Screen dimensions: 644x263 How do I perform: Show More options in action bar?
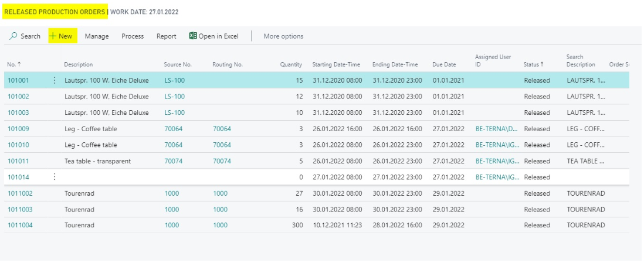[x=283, y=36]
